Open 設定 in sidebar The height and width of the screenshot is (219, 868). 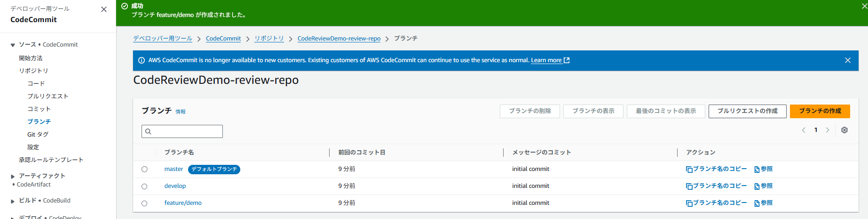33,147
